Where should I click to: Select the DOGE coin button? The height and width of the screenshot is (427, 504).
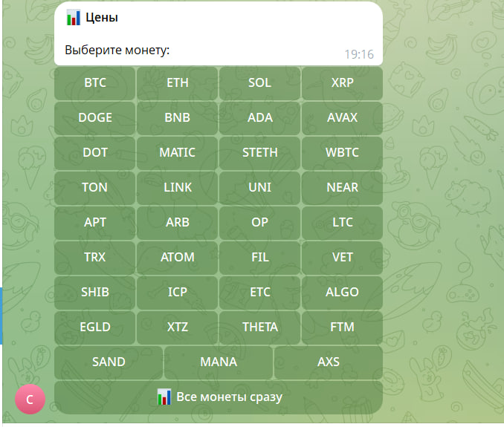point(95,118)
